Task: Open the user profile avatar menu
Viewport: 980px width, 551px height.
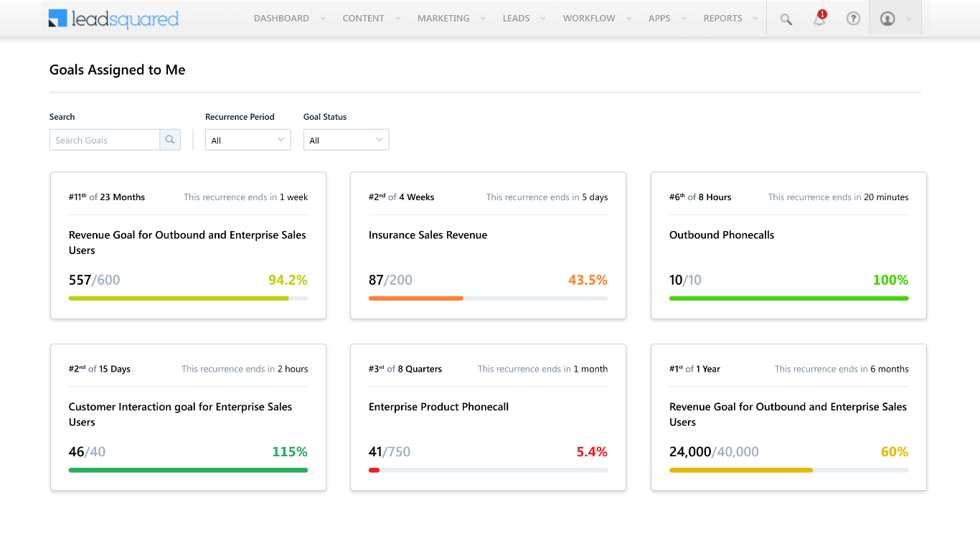Action: tap(887, 19)
